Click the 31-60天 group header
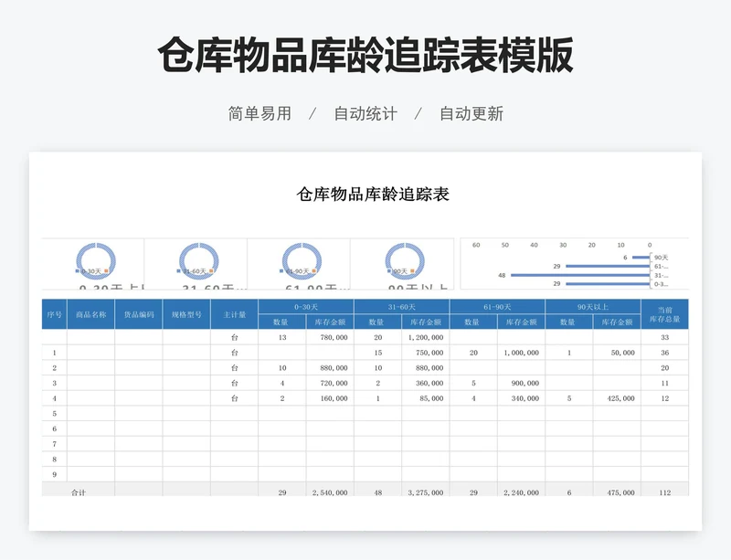Screen dimensions: 731x560 pyautogui.click(x=401, y=307)
